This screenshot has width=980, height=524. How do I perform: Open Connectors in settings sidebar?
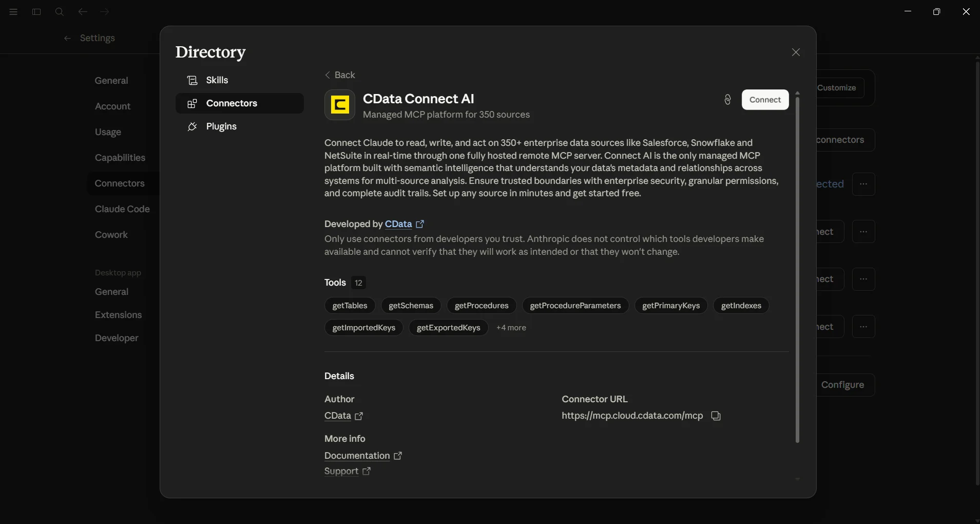click(x=120, y=183)
